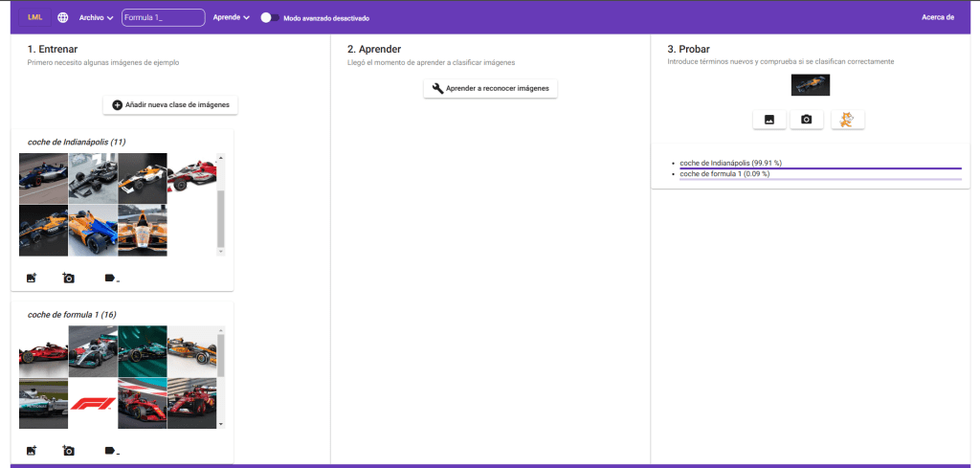Click Añadir nueva clase de imágenes button
The width and height of the screenshot is (980, 468).
[169, 104]
